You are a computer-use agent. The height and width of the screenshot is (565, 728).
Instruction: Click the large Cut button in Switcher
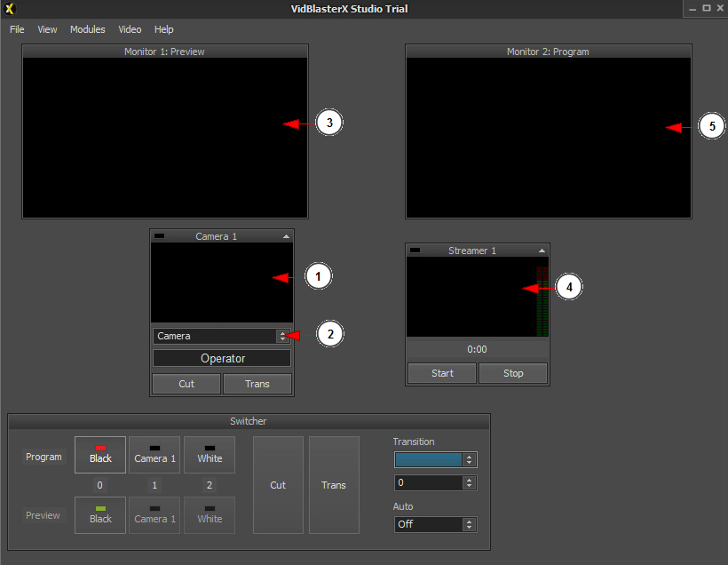[278, 485]
